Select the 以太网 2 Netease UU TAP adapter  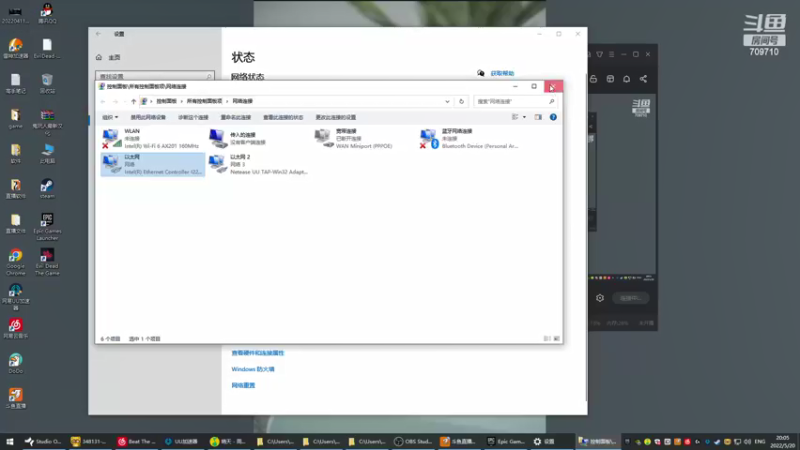pyautogui.click(x=258, y=164)
